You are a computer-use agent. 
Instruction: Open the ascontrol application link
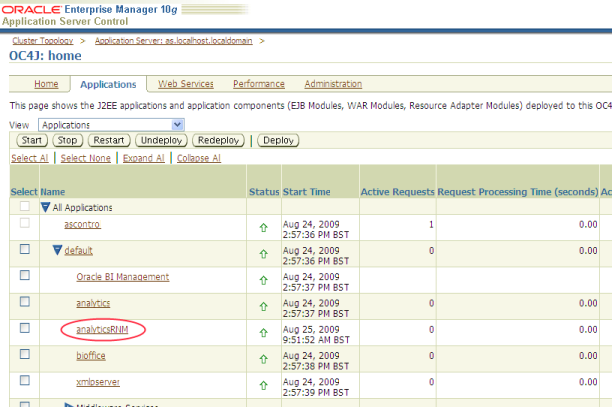click(x=82, y=224)
